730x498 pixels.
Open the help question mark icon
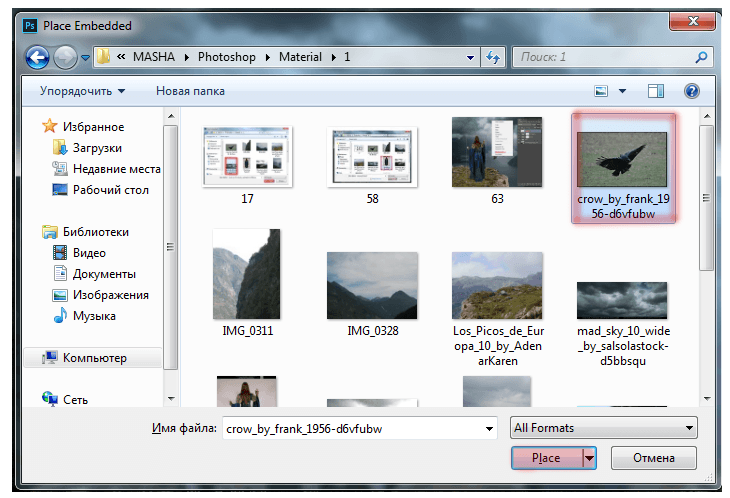tap(691, 91)
